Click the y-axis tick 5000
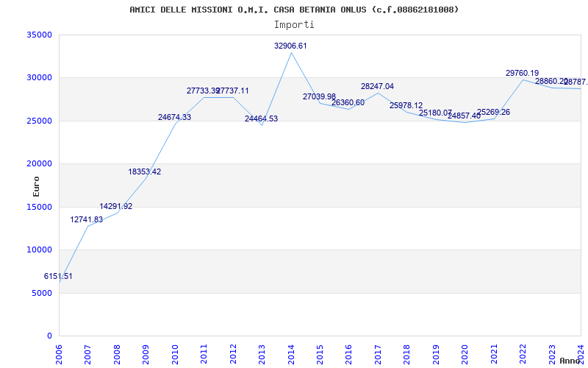588x368 pixels. click(41, 293)
